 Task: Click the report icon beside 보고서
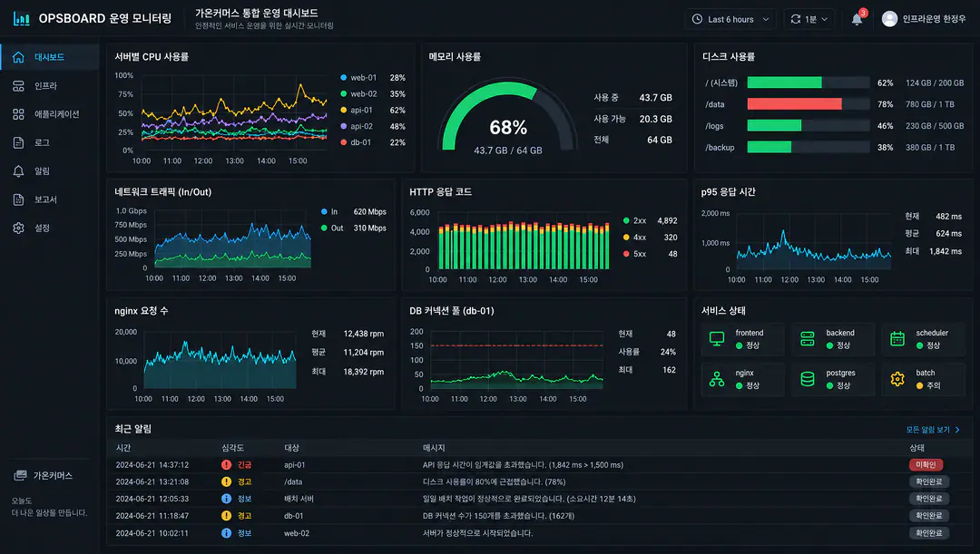[18, 199]
